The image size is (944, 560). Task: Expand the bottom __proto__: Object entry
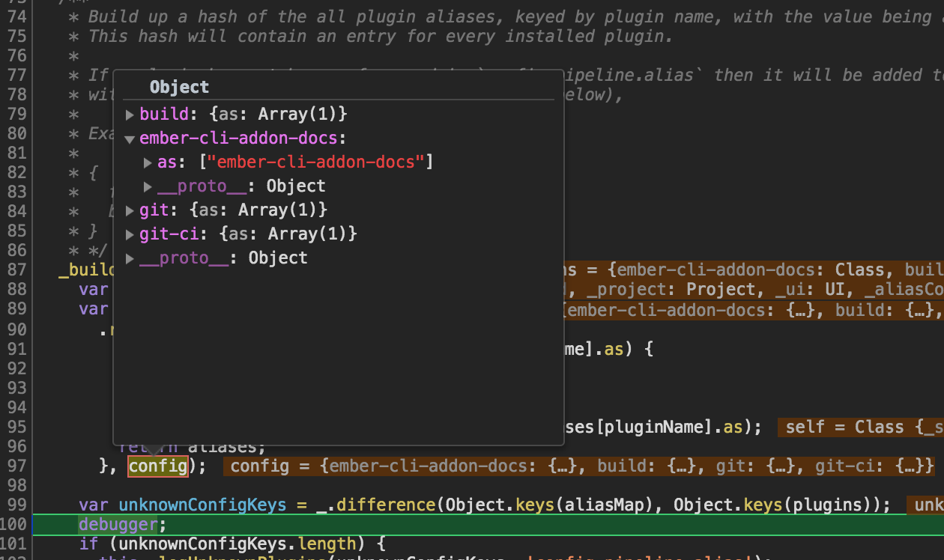130,258
